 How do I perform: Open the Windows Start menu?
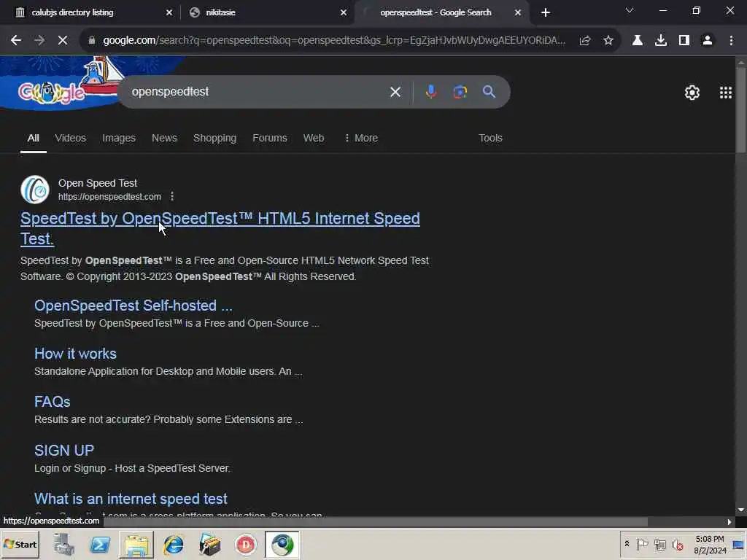[20, 544]
